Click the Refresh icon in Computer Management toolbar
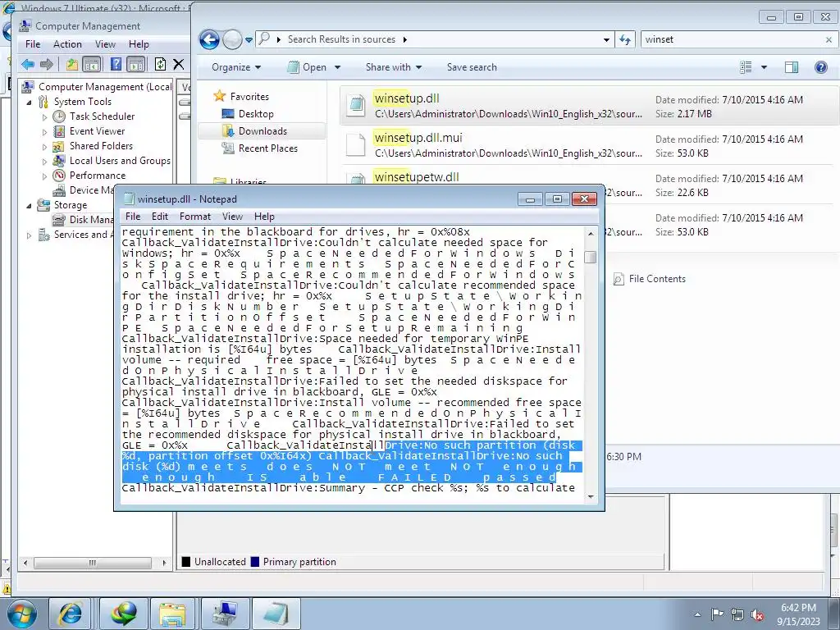 tap(160, 64)
